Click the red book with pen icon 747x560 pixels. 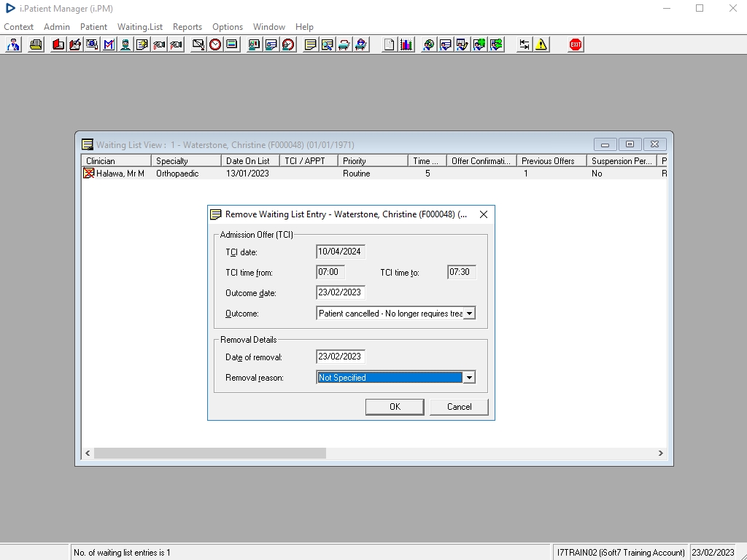[x=75, y=44]
